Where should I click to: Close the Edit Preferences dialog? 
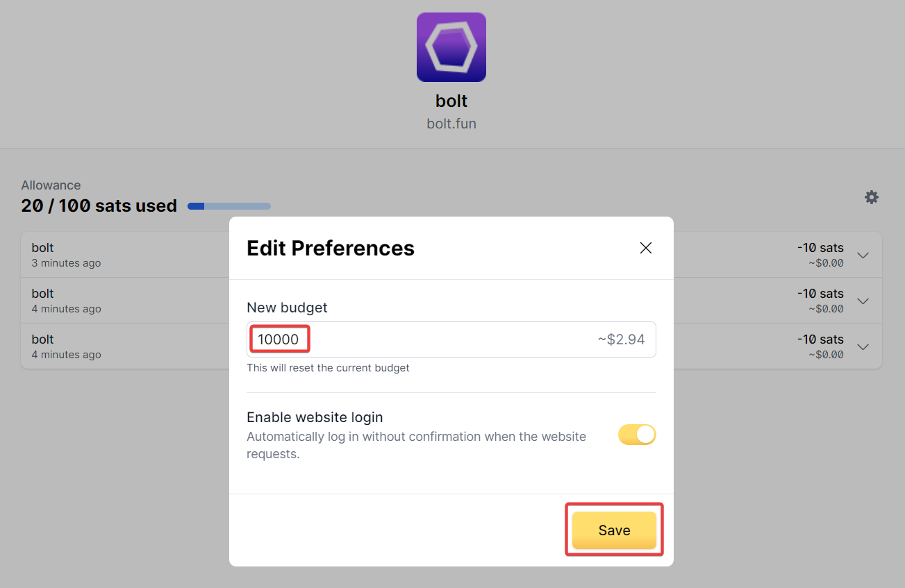[x=646, y=248]
